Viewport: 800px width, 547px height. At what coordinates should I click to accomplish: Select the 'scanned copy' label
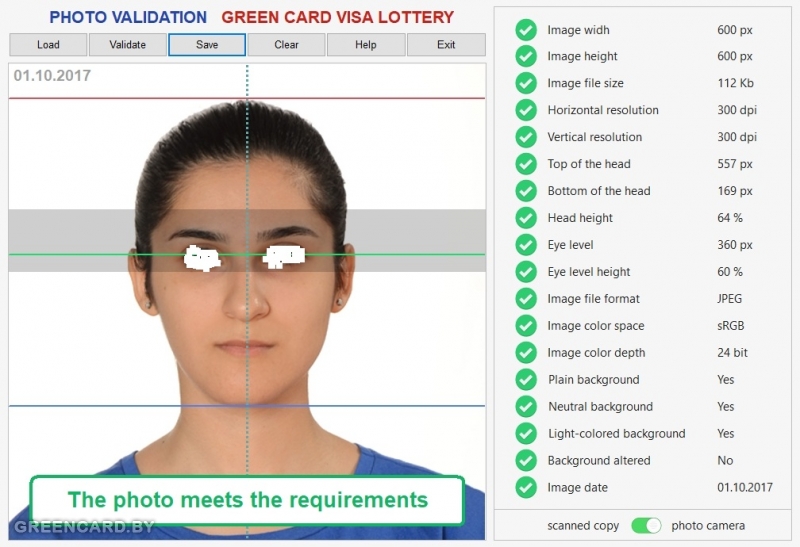[583, 526]
